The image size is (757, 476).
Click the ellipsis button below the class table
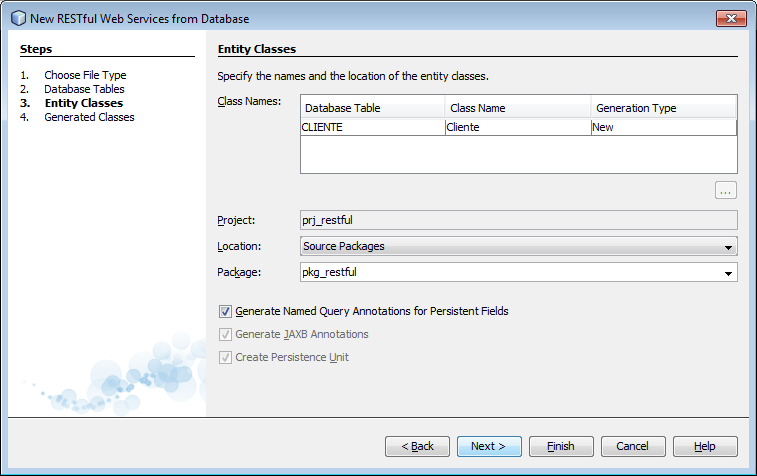tap(726, 190)
